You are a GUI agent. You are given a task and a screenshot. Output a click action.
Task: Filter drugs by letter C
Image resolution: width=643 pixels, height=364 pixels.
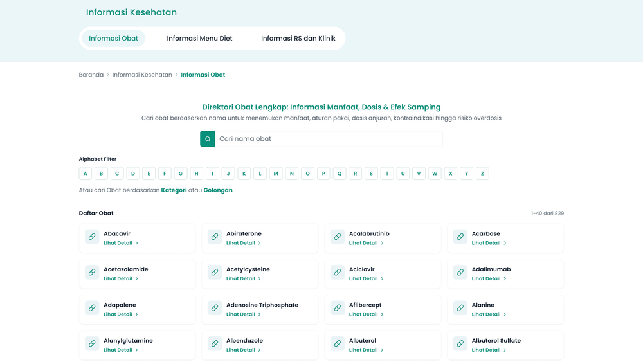[x=117, y=174]
